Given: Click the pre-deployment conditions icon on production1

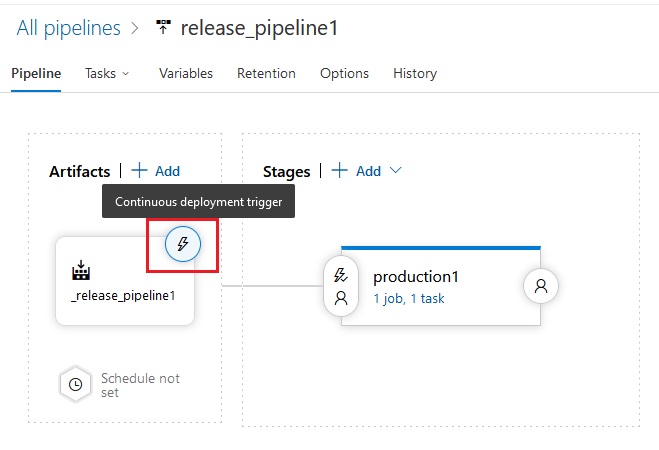Looking at the screenshot, I should click(x=341, y=286).
